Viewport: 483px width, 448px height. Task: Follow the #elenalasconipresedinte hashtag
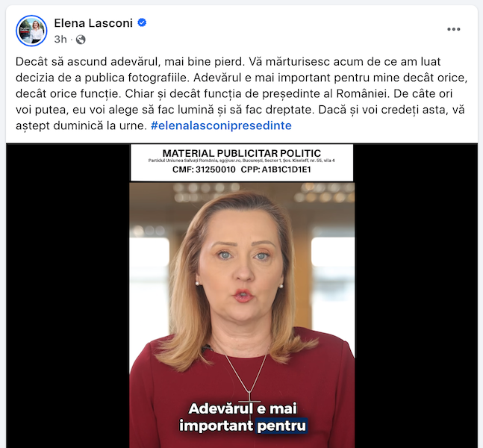221,125
